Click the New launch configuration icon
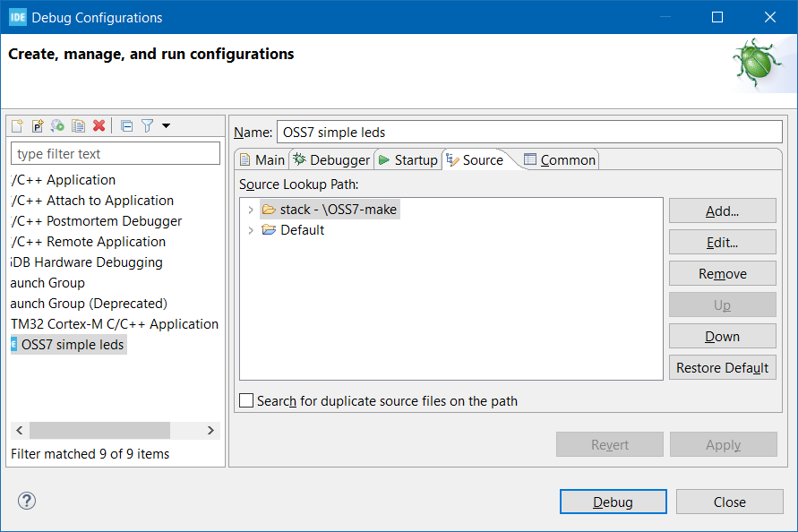 [17, 126]
